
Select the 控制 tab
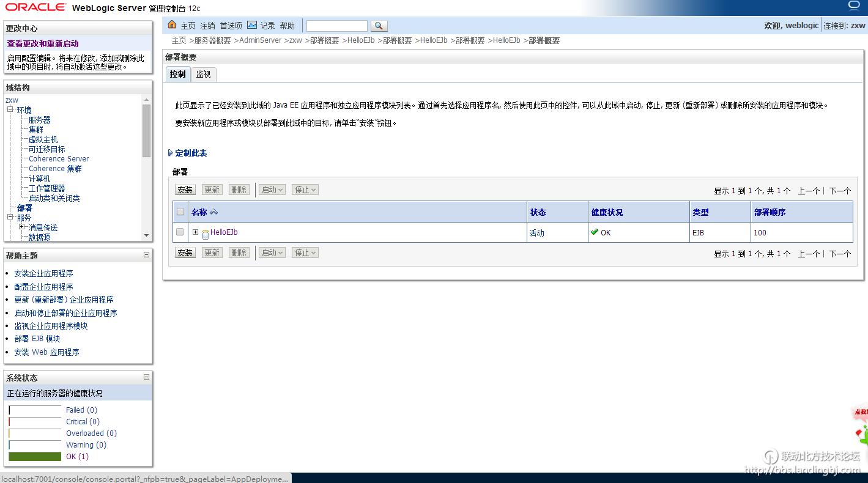pyautogui.click(x=177, y=74)
